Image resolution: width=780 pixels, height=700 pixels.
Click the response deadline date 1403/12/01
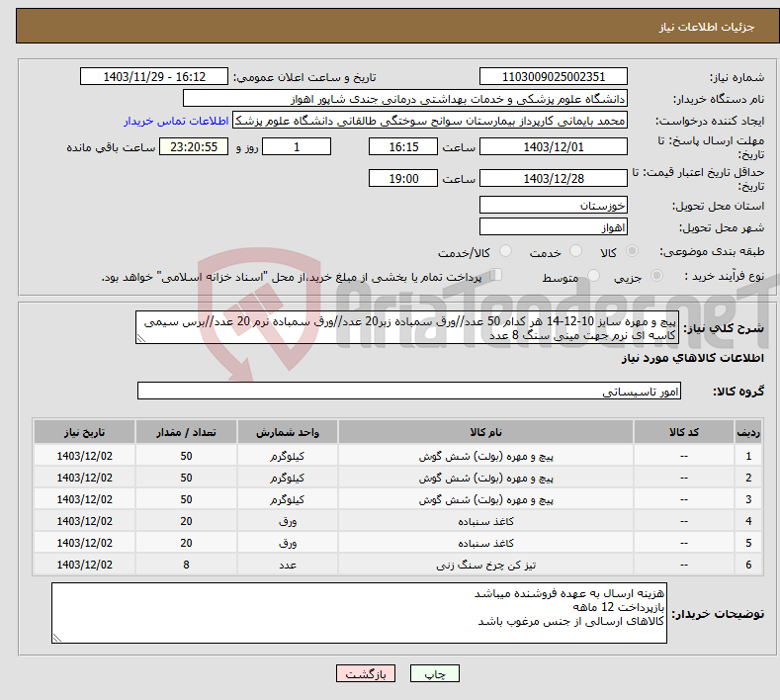[x=554, y=146]
